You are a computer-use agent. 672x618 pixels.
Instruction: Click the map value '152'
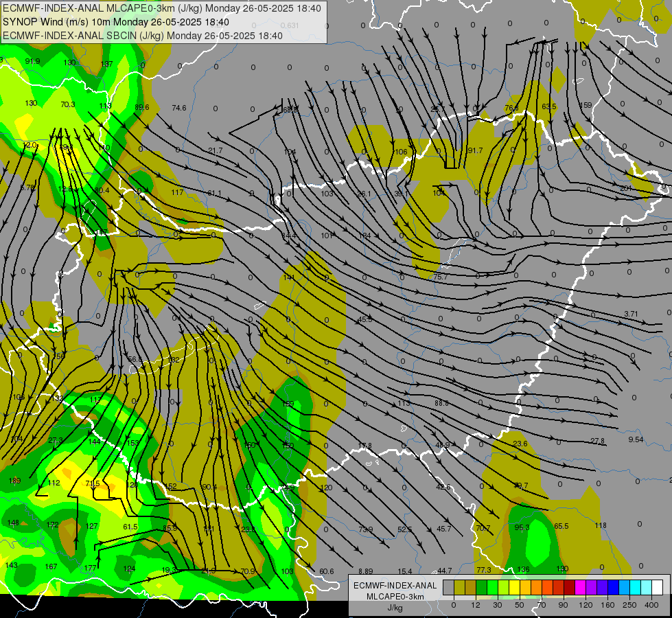[x=170, y=486]
